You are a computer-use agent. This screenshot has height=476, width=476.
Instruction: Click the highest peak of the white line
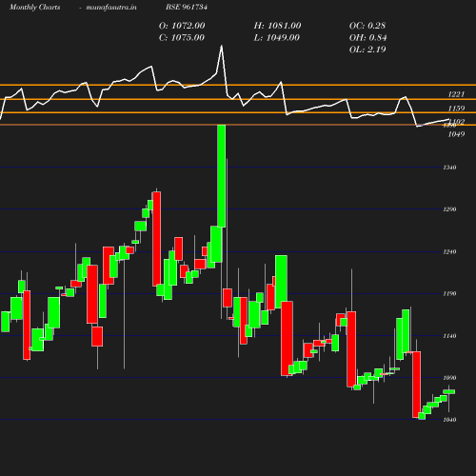[x=222, y=46]
